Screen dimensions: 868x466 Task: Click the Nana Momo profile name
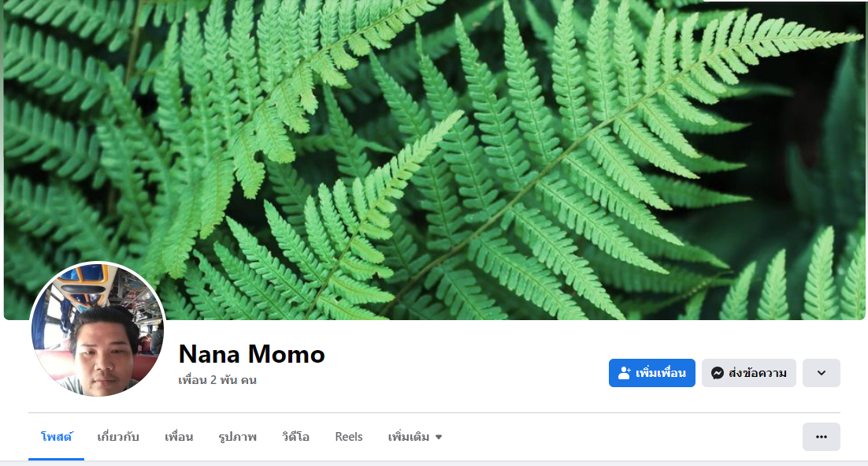point(252,354)
